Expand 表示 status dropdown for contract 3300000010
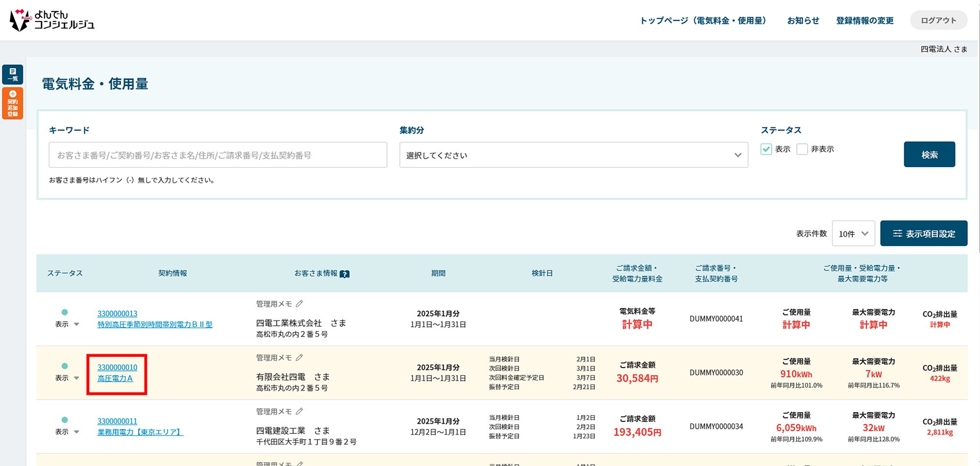Image resolution: width=980 pixels, height=466 pixels. click(76, 378)
